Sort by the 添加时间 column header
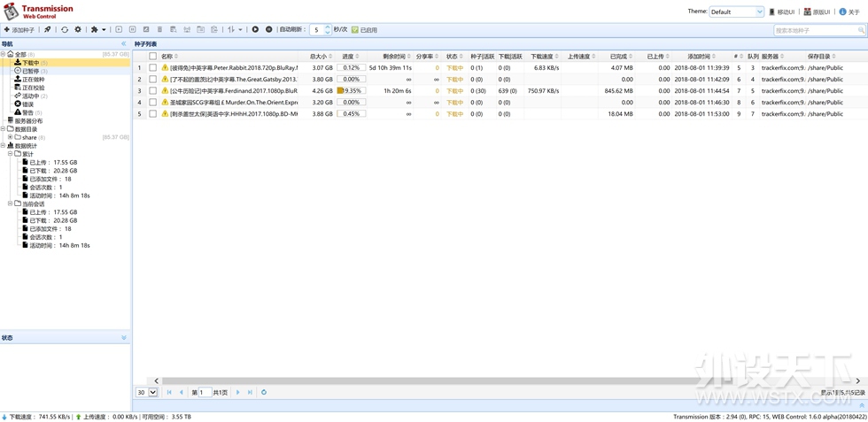Viewport: 868px width, 422px height. pos(701,57)
